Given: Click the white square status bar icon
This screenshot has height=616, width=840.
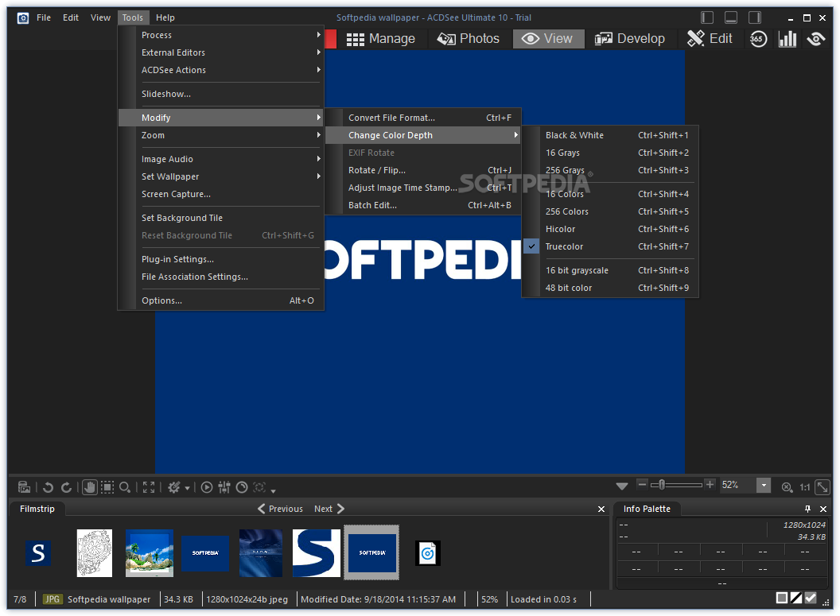Looking at the screenshot, I should click(x=782, y=599).
